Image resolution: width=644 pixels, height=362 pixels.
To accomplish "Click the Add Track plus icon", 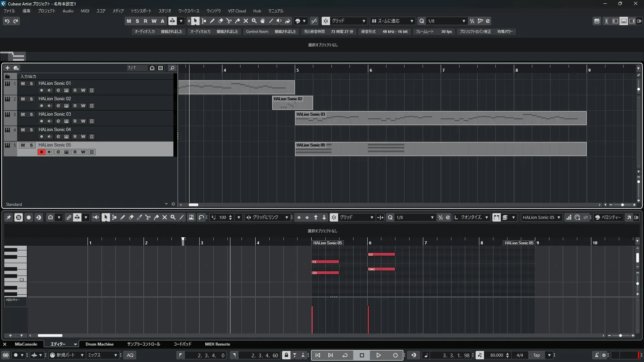I will coord(7,68).
